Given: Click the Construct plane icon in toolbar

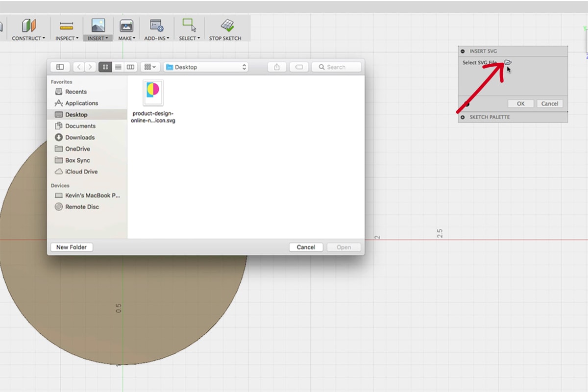Looking at the screenshot, I should [28, 26].
